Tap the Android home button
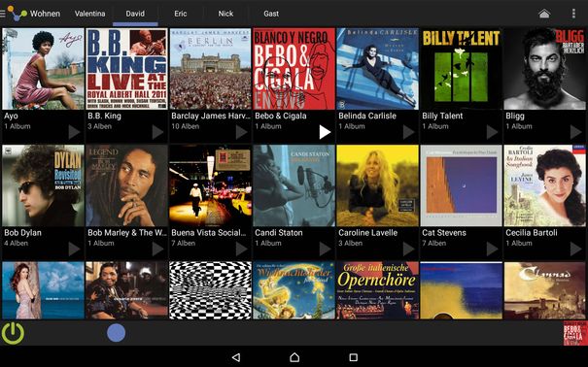Screen dimensions: 588x367 [294, 357]
